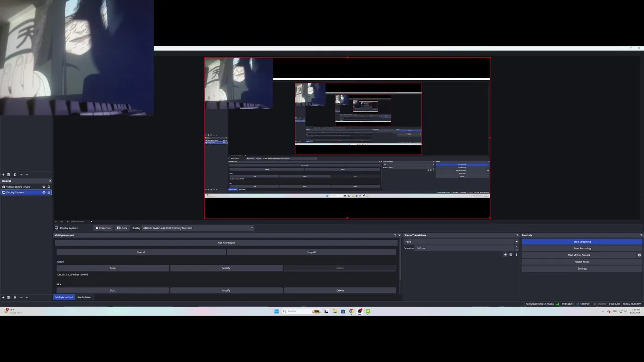Image resolution: width=644 pixels, height=362 pixels.
Task: Toggle visibility of Video Capture Device source
Action: pyautogui.click(x=44, y=187)
